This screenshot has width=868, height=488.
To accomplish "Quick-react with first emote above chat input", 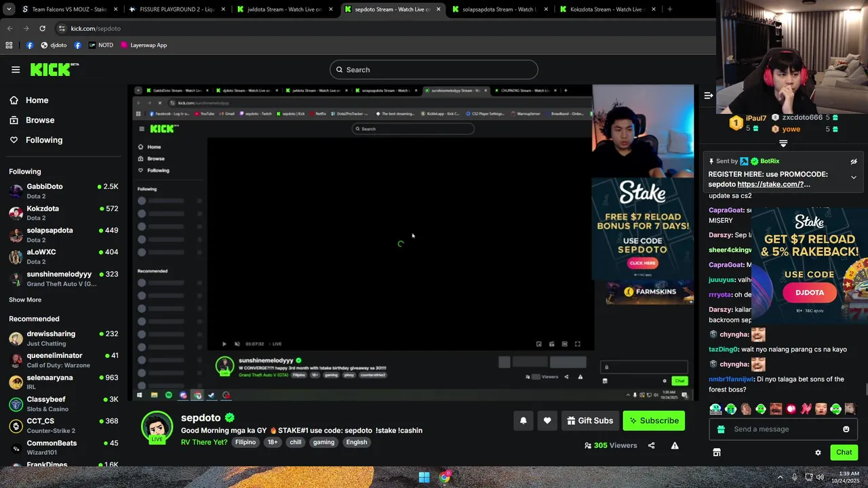I will tap(715, 409).
